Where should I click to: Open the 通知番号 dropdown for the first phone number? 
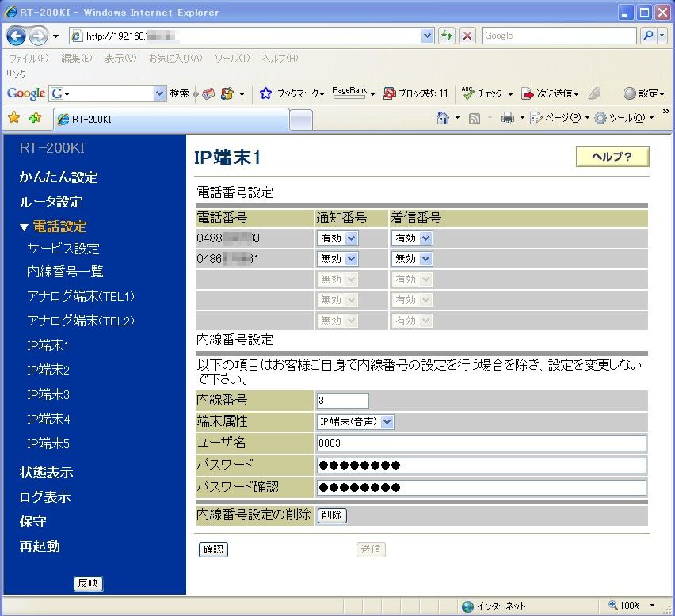pos(337,238)
